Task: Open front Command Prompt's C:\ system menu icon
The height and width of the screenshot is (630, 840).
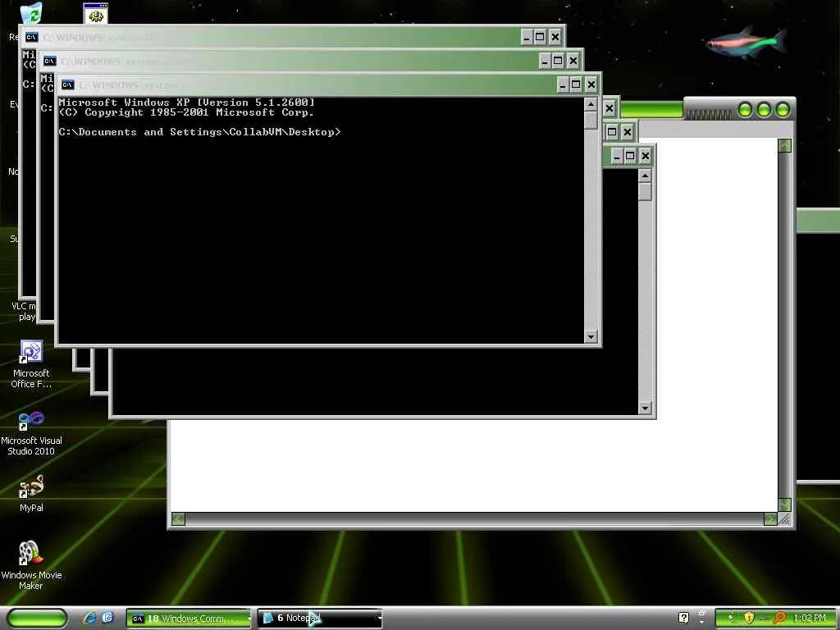Action: point(67,84)
